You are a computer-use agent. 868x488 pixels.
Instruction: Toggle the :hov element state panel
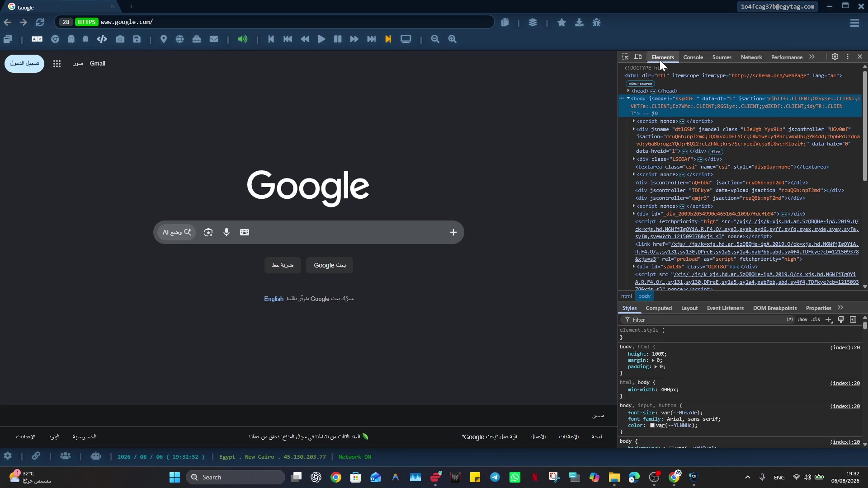click(802, 320)
